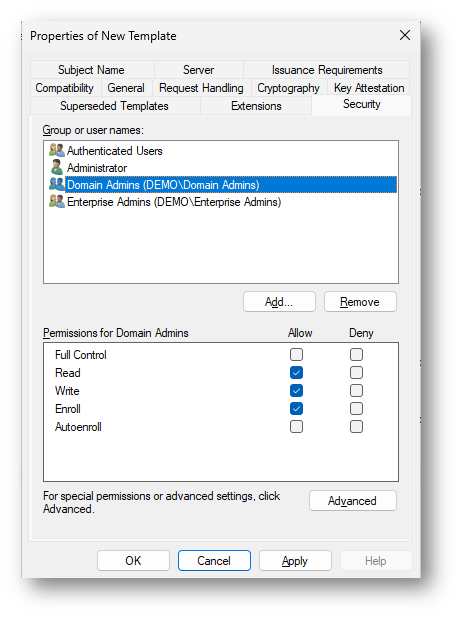Click the Authenticated Users group icon
Viewport: 463px width, 620px height.
point(57,151)
